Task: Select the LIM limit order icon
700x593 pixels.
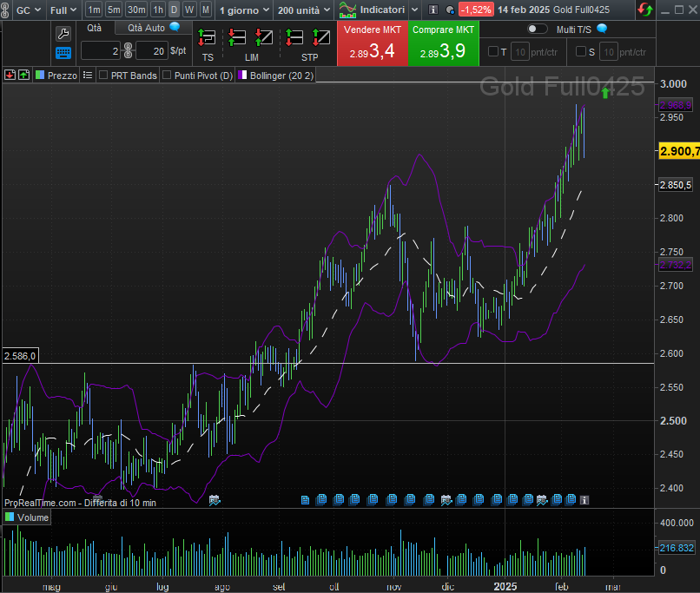Action: [x=251, y=39]
